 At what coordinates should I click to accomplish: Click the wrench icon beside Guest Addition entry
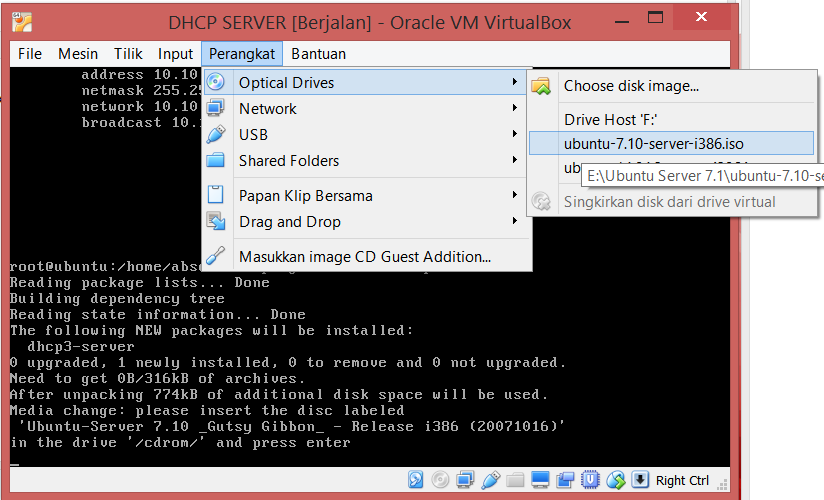215,256
